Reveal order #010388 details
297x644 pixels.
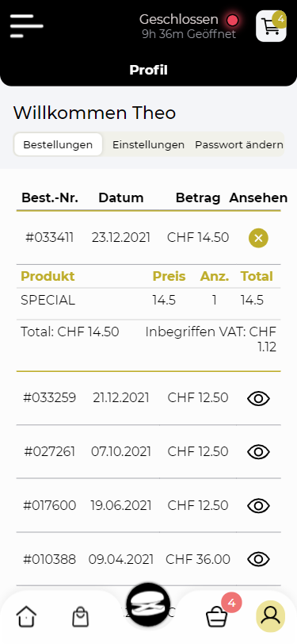(258, 559)
